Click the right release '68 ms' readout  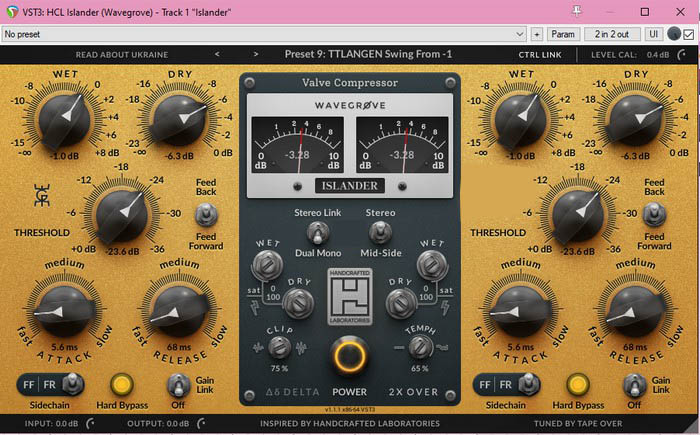pos(635,347)
